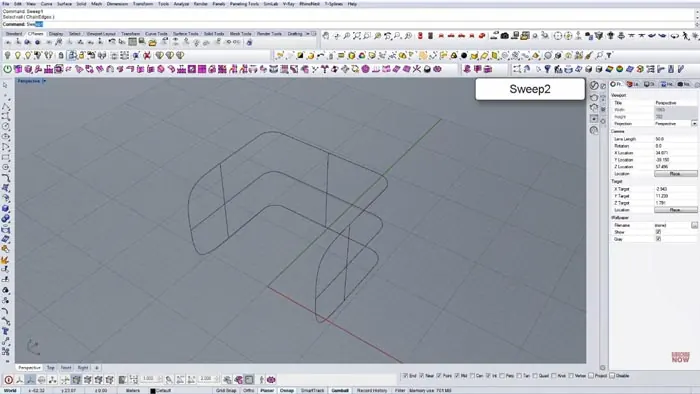
Task: Enable the Project osnap checkbox
Action: tap(591, 376)
